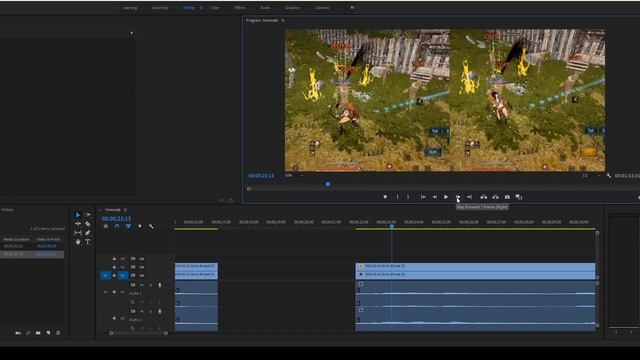Switch to the Audio workspace tab
Viewport: 640px width, 360px height.
265,8
